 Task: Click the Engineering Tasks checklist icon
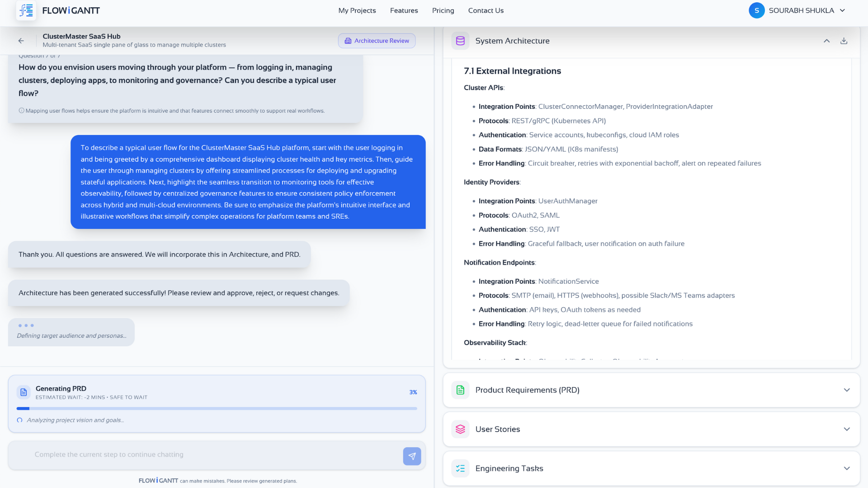click(x=460, y=469)
